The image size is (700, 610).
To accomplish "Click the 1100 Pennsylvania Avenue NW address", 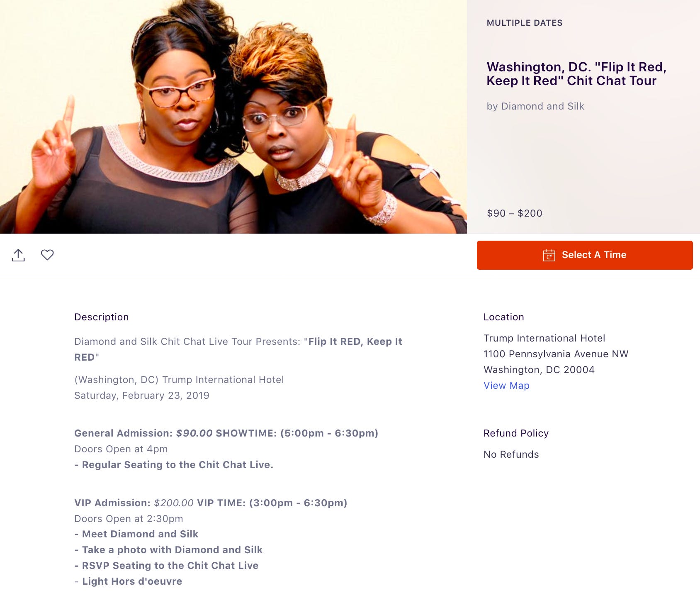I will pos(556,354).
